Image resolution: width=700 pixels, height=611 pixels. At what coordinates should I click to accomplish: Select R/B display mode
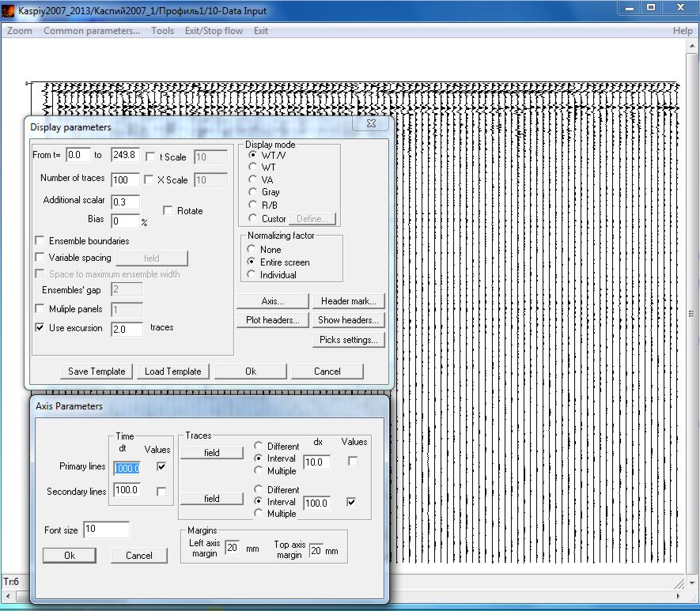click(x=252, y=205)
